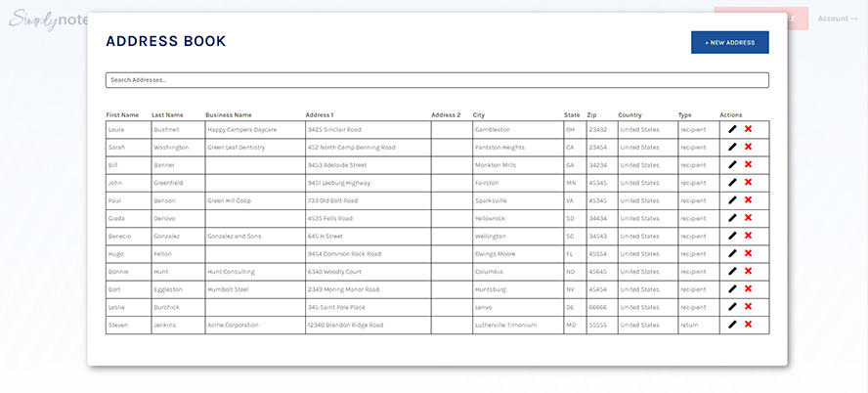Delete Bart Eggleston's address entry

coord(748,288)
